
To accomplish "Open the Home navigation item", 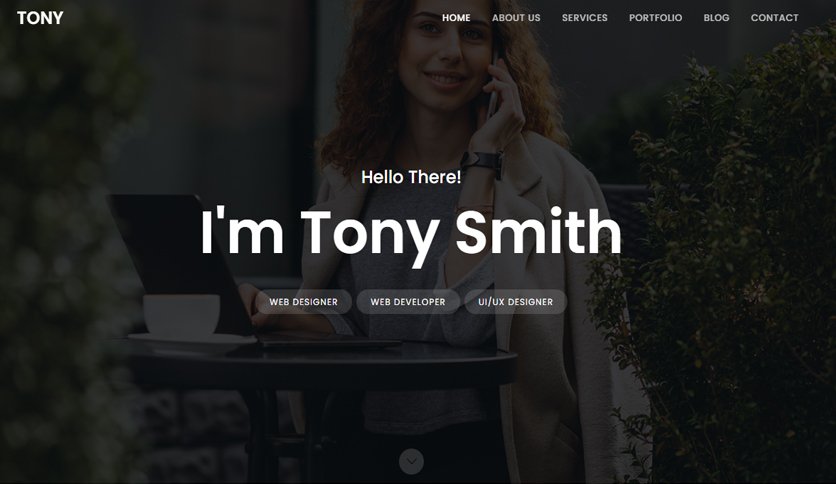I will 456,18.
